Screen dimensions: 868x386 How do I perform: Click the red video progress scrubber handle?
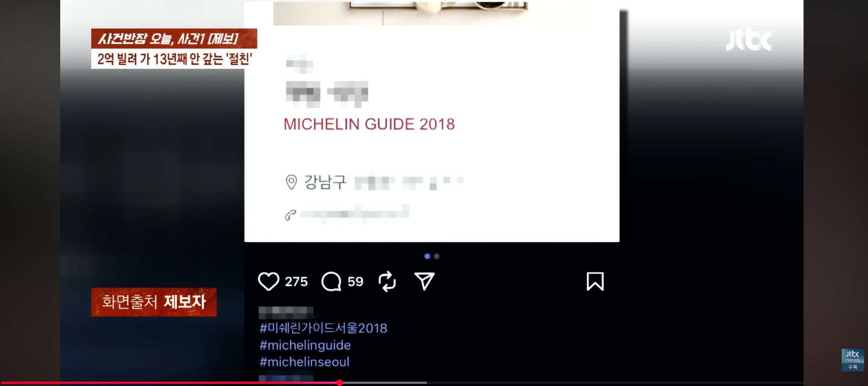pos(340,383)
